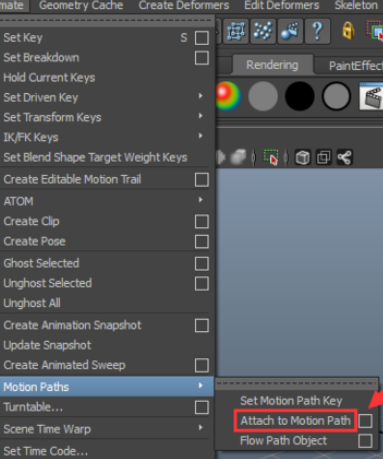This screenshot has width=383, height=459.
Task: Expand the ATOM submenu arrow
Action: coord(200,200)
